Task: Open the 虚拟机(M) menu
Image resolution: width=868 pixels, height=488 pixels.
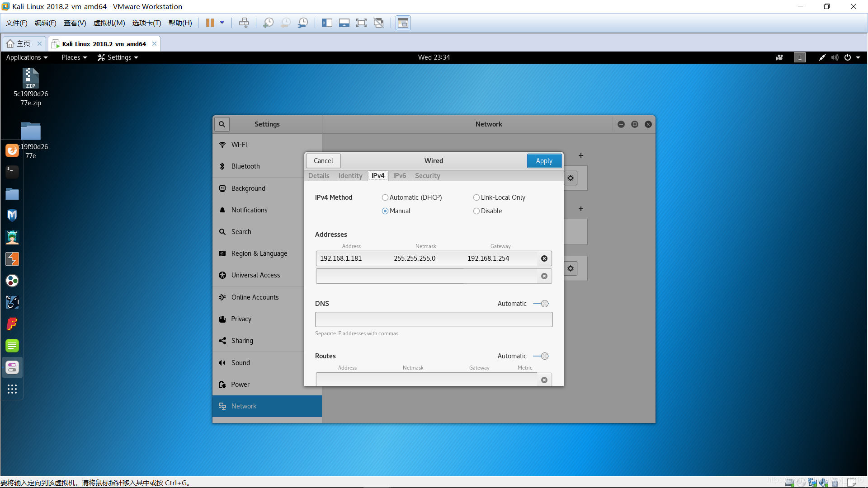Action: tap(109, 23)
